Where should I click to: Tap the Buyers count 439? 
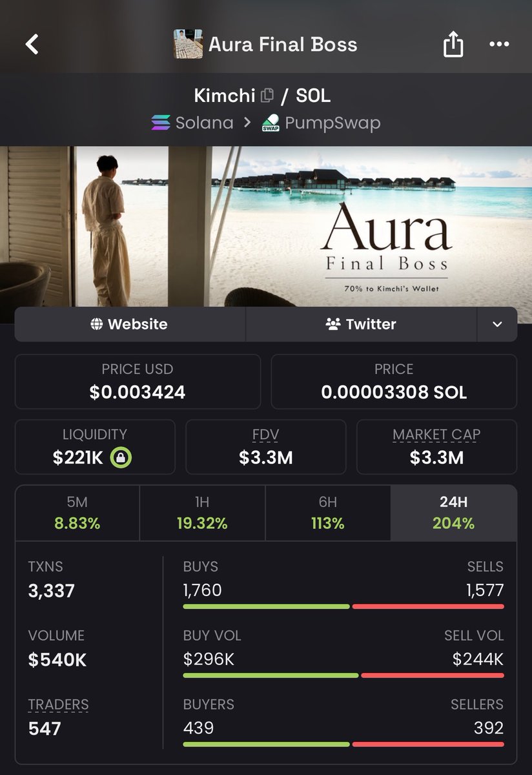(x=199, y=728)
